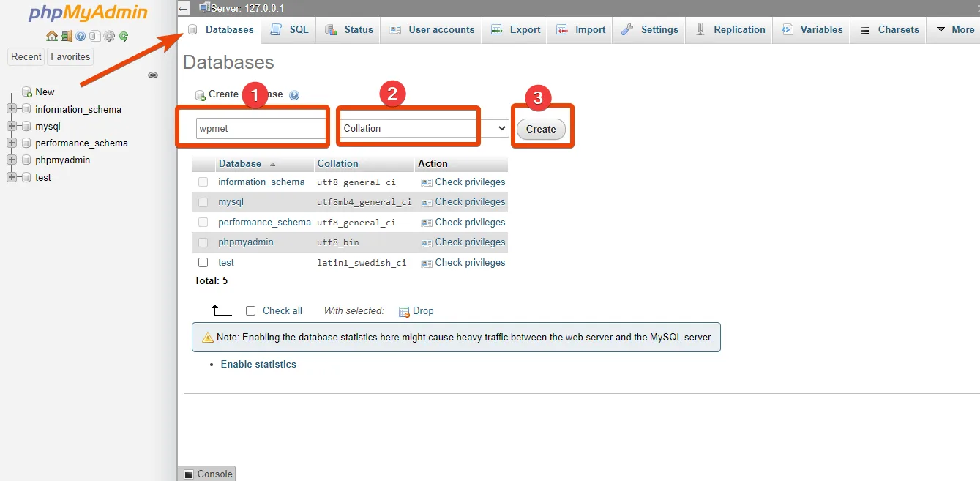Click latin1_swedish_ci collation cell

[x=362, y=263]
